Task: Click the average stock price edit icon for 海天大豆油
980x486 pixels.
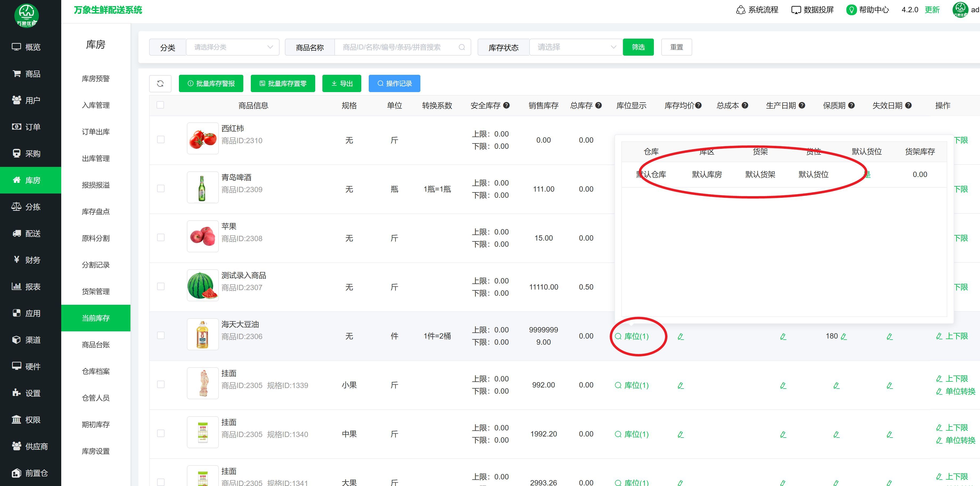Action: tap(680, 336)
